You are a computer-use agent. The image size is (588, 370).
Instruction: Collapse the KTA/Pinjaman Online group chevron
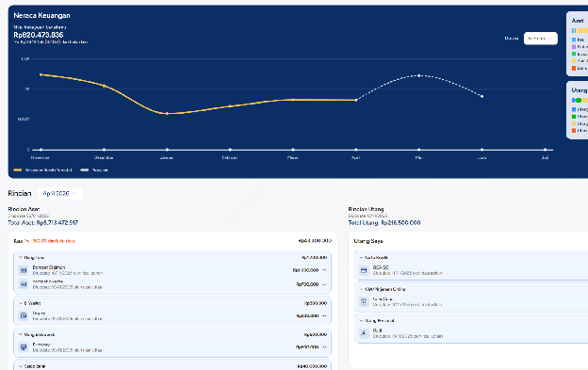coord(361,289)
